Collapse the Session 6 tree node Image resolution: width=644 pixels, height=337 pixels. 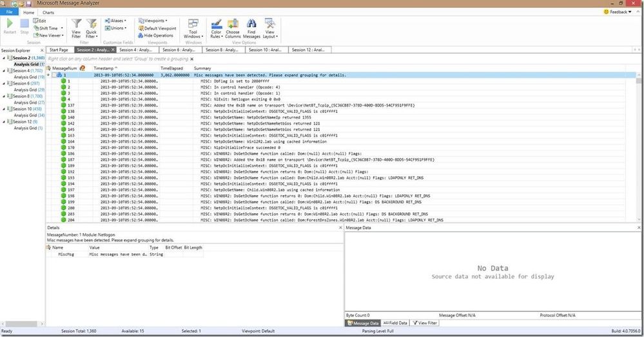coord(4,83)
